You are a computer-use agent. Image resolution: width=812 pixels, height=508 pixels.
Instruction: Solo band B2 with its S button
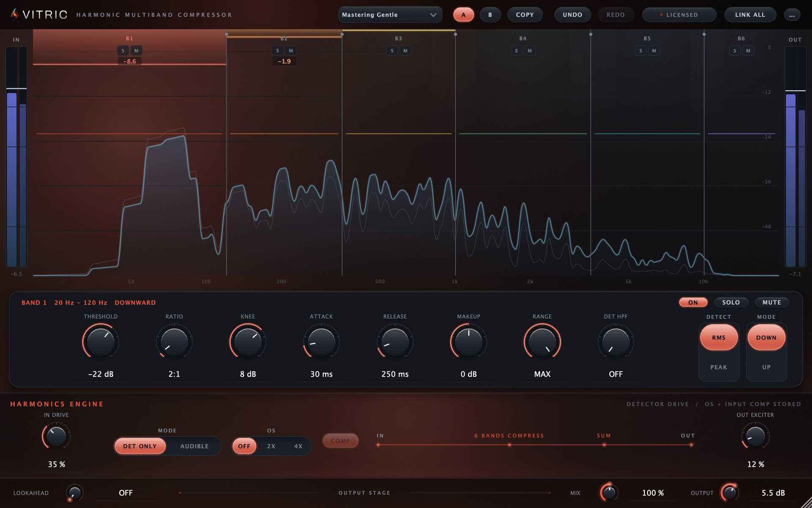pyautogui.click(x=277, y=51)
